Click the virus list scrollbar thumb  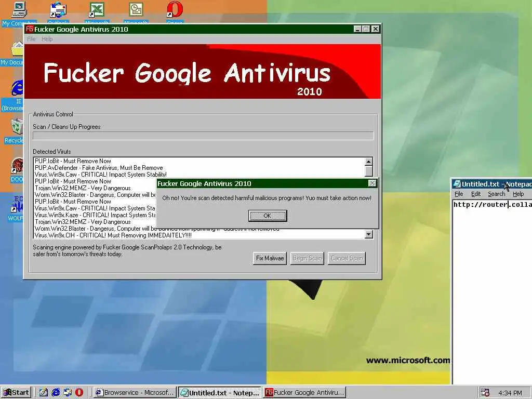[x=369, y=170]
